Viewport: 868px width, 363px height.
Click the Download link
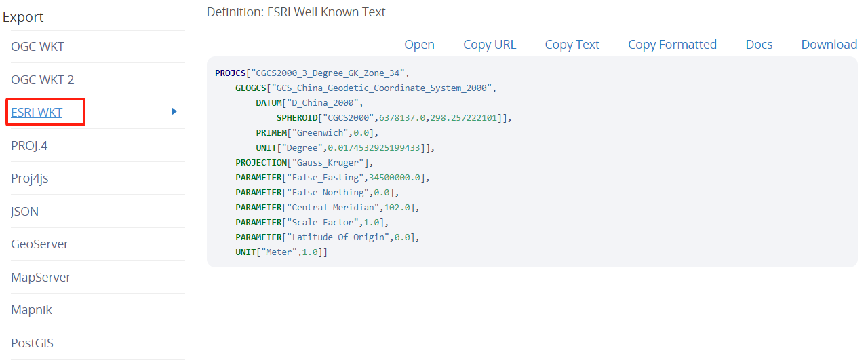(829, 45)
